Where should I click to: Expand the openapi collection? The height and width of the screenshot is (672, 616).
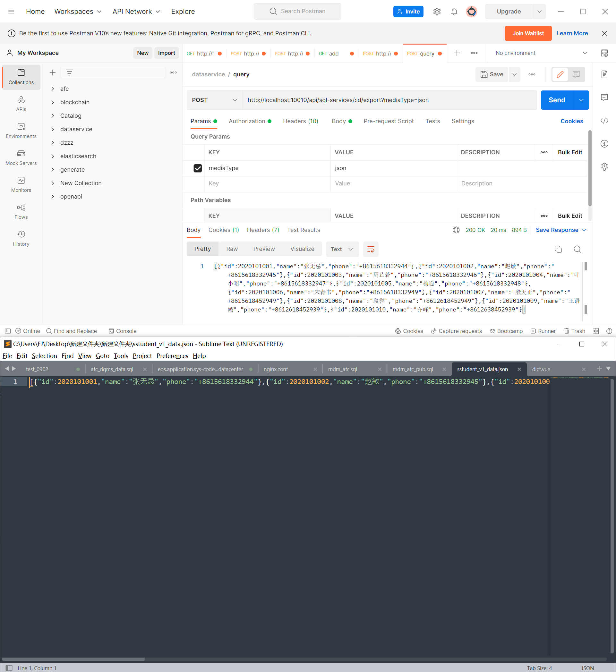[53, 197]
